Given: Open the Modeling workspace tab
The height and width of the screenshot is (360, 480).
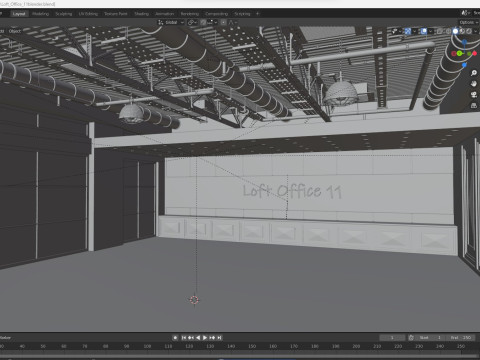Looking at the screenshot, I should [41, 14].
